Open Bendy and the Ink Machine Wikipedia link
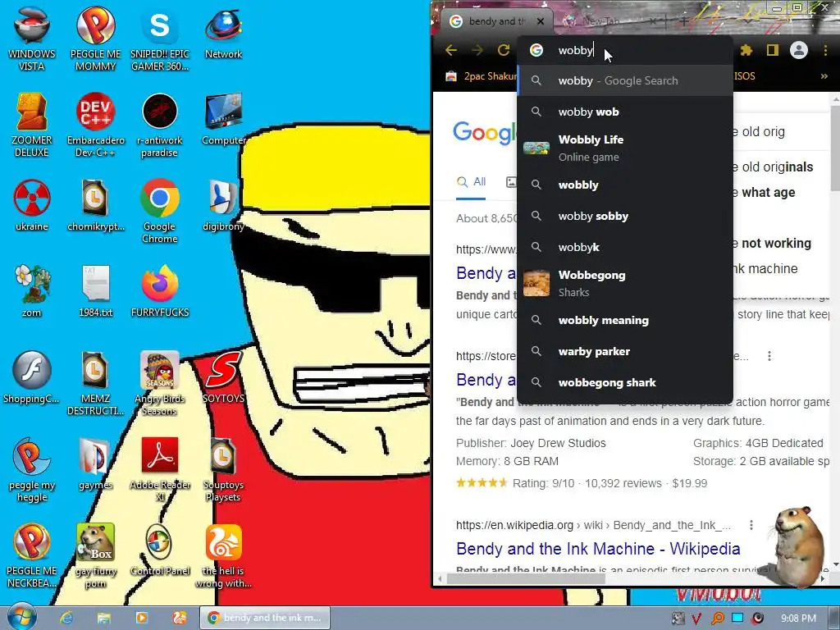 pos(598,549)
